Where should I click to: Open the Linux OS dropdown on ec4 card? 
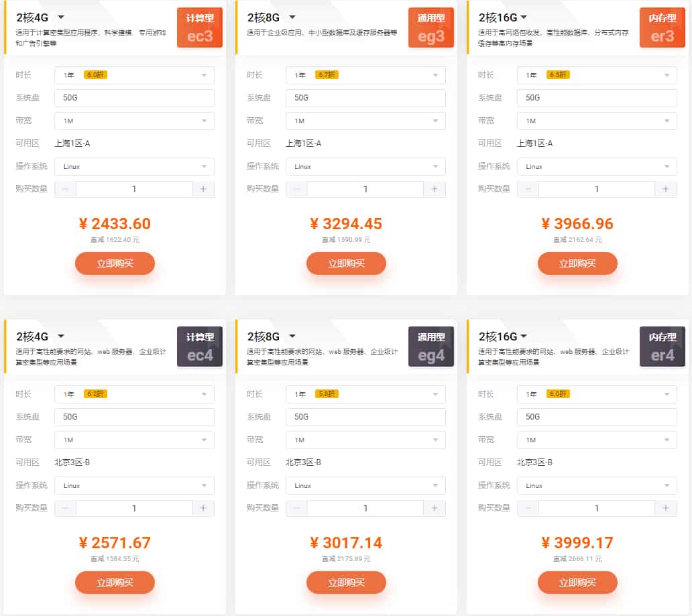(x=134, y=485)
